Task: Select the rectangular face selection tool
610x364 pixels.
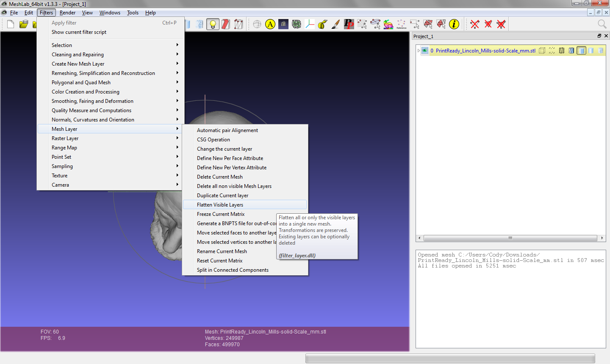Action: (x=428, y=24)
